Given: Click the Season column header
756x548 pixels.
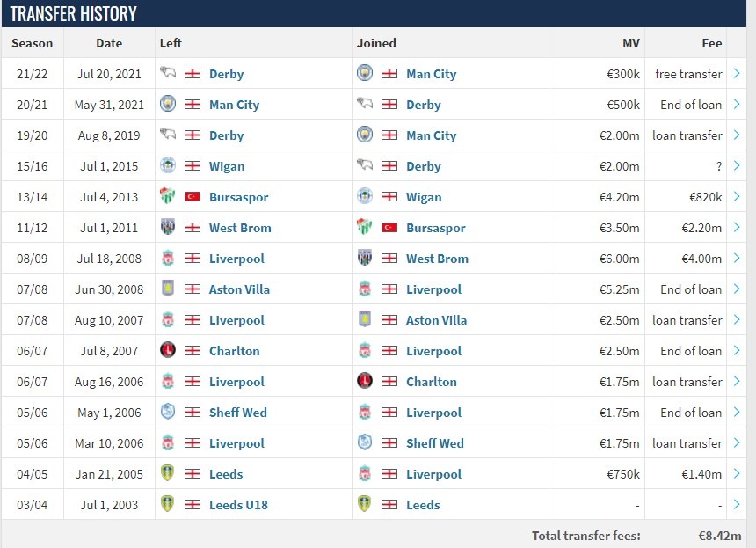Looking at the screenshot, I should pyautogui.click(x=33, y=43).
